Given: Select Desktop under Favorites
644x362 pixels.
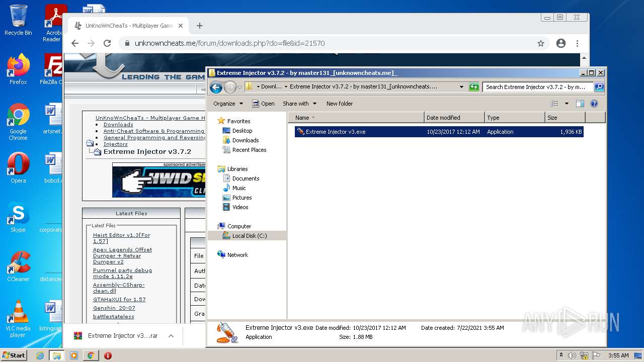Looking at the screenshot, I should [x=242, y=131].
